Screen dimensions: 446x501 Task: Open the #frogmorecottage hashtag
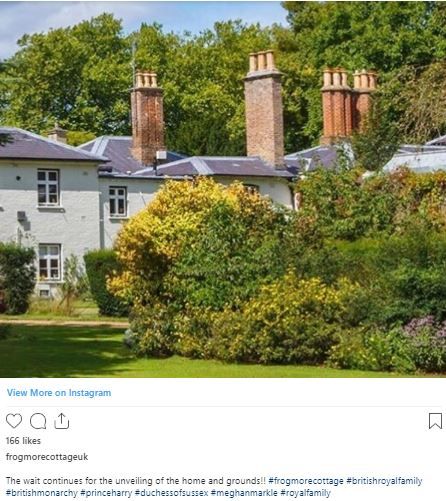[x=306, y=481]
